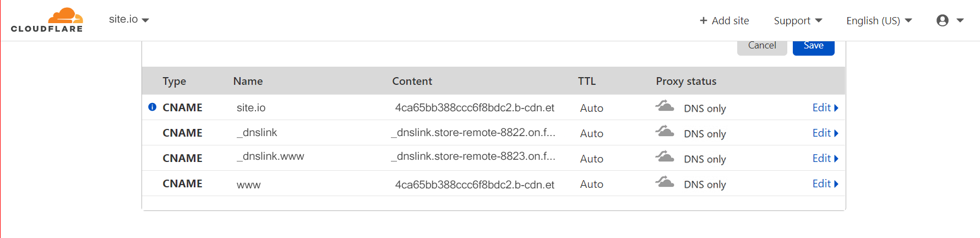Open the English (US) language dropdown
This screenshot has height=238, width=980.
click(x=879, y=20)
